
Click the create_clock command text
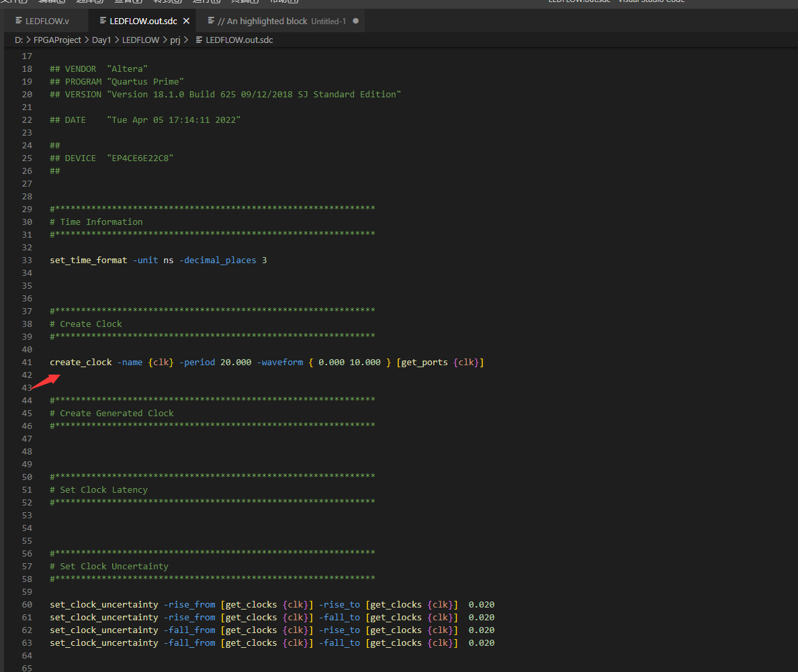81,363
